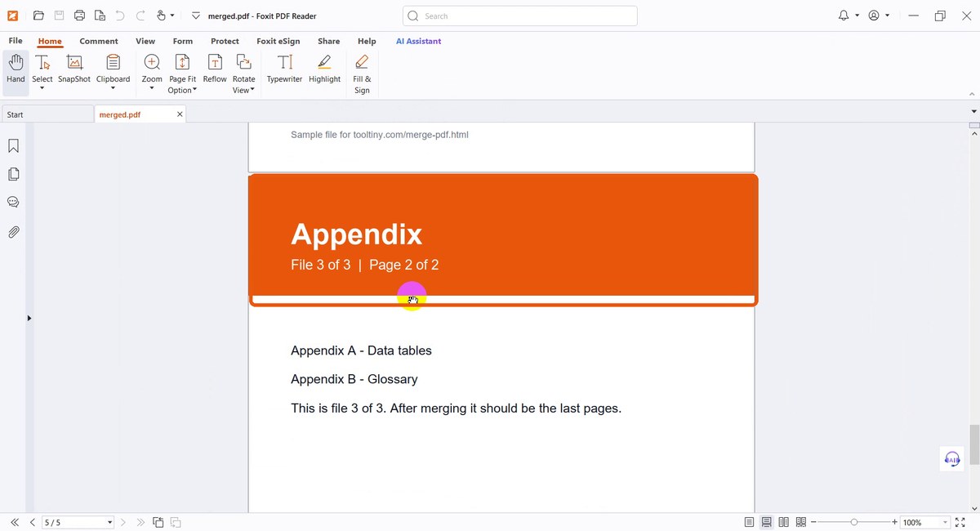980x531 pixels.
Task: Enable Reflow view
Action: click(215, 69)
